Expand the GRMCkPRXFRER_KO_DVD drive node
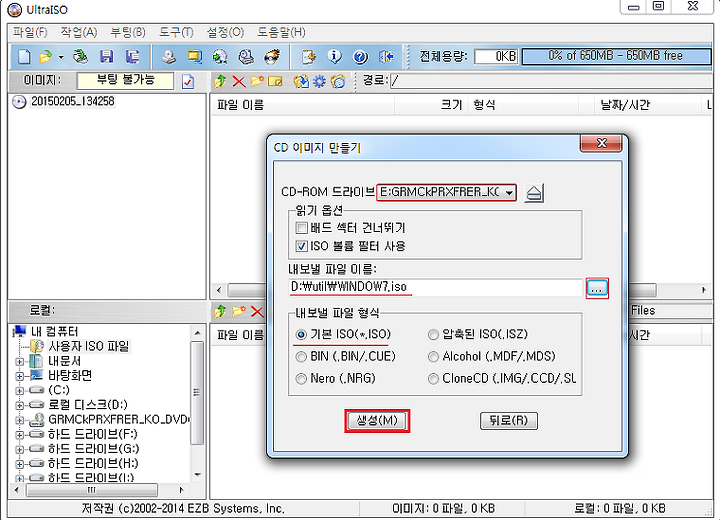This screenshot has height=520, width=720. coord(20,420)
